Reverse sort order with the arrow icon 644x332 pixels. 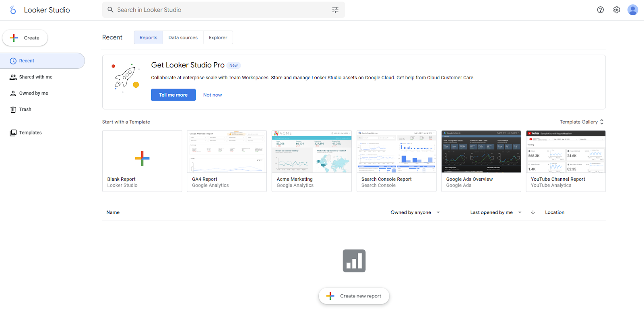(533, 212)
